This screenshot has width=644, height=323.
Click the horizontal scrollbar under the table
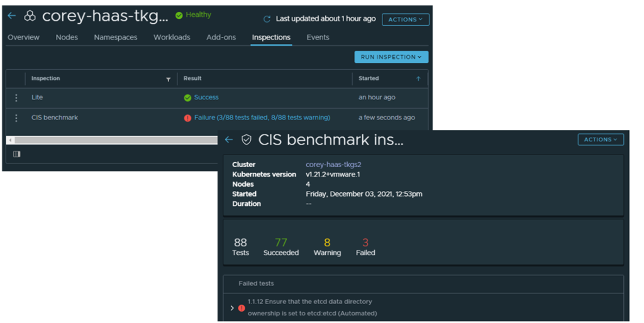point(116,140)
